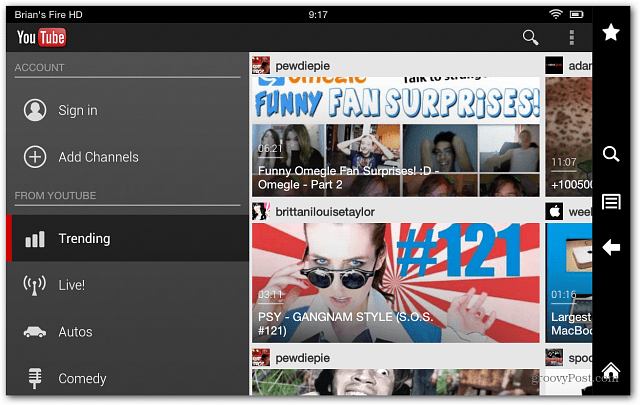Select the Trending category
Screen dimensions: 640x405
pyautogui.click(x=127, y=238)
